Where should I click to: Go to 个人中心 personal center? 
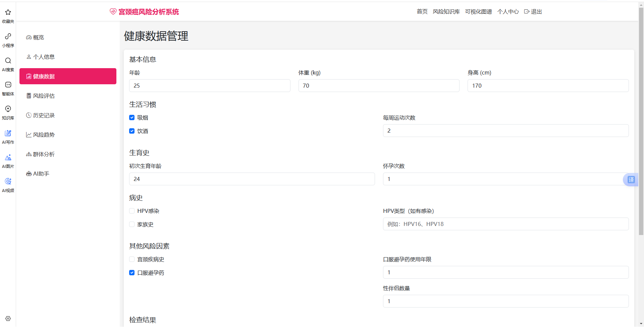pos(507,11)
